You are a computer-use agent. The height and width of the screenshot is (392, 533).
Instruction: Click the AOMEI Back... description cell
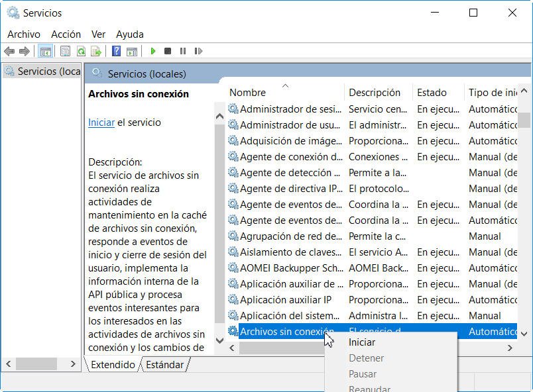[379, 268]
